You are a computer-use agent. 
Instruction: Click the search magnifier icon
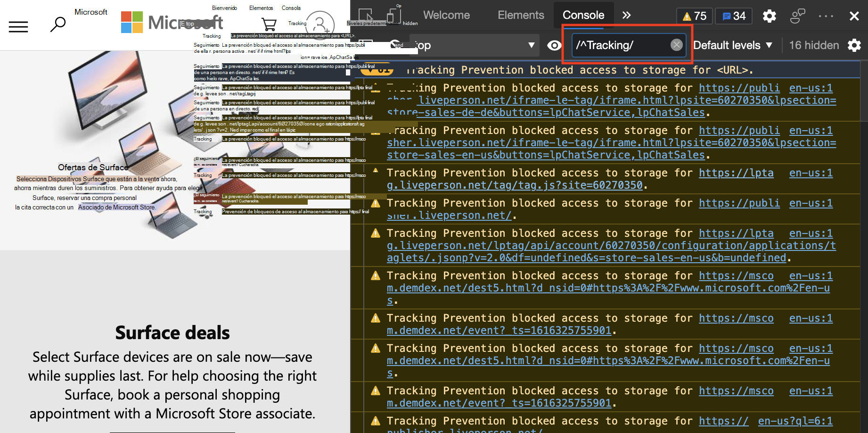57,24
